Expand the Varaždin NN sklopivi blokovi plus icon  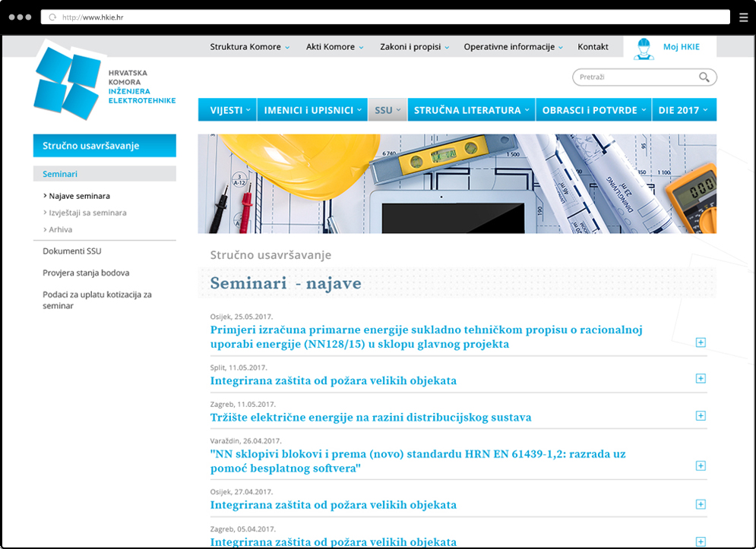(701, 465)
